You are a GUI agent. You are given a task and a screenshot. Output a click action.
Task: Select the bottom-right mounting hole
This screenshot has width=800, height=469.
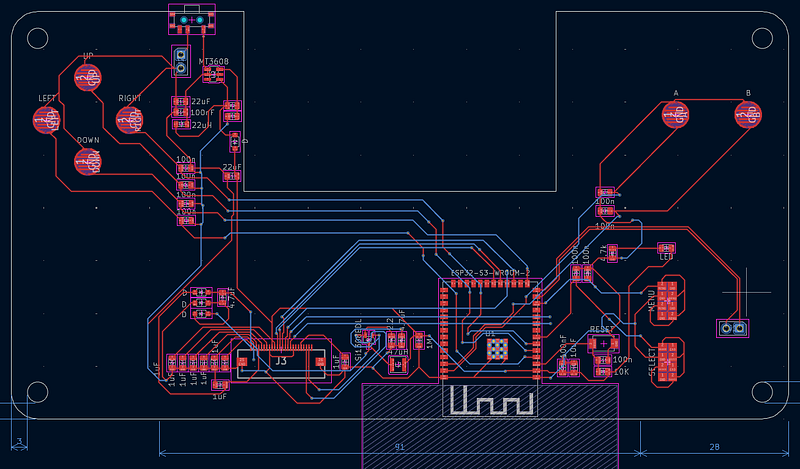[762, 392]
